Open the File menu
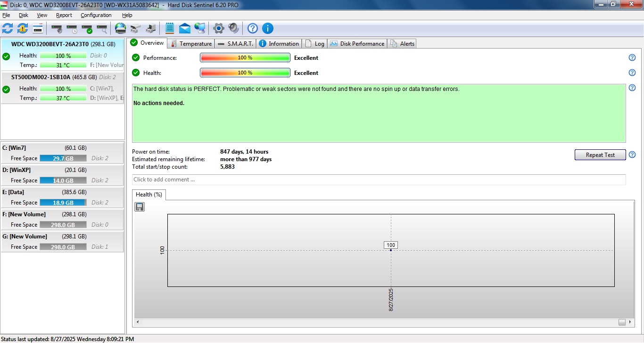This screenshot has width=644, height=343. [6, 15]
